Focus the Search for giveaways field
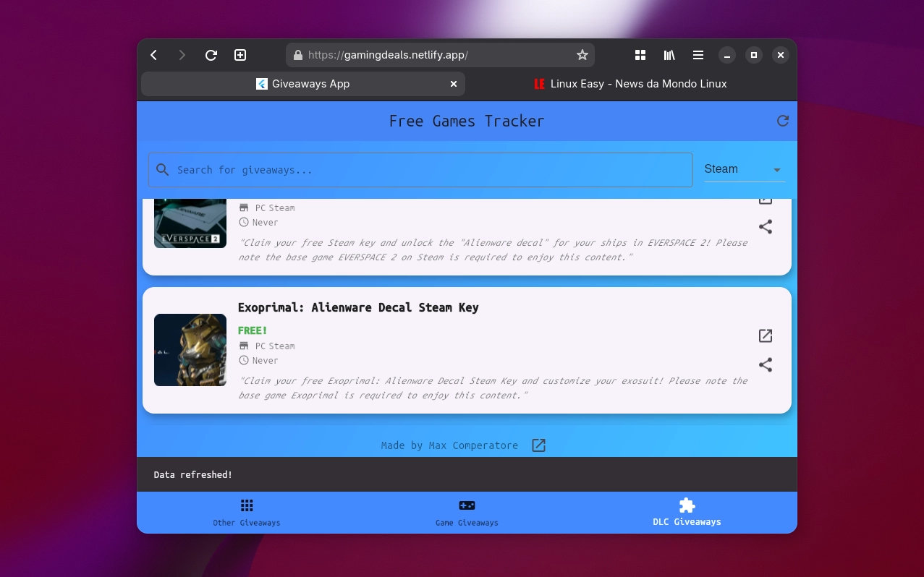 [x=420, y=170]
